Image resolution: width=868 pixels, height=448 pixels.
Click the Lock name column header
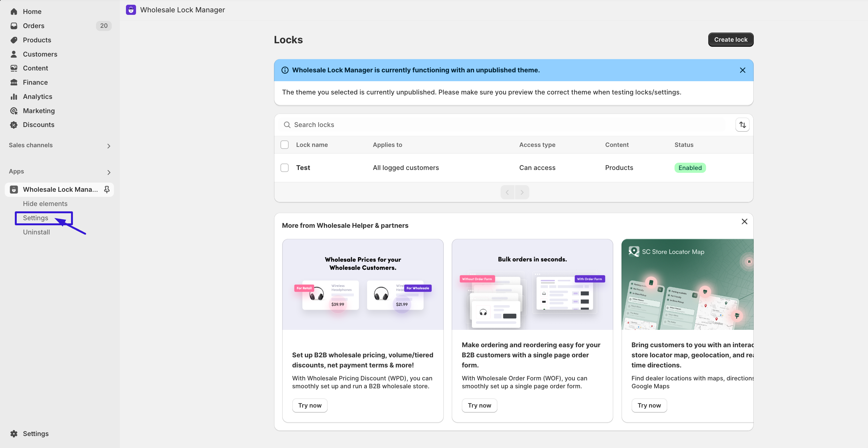coord(312,145)
